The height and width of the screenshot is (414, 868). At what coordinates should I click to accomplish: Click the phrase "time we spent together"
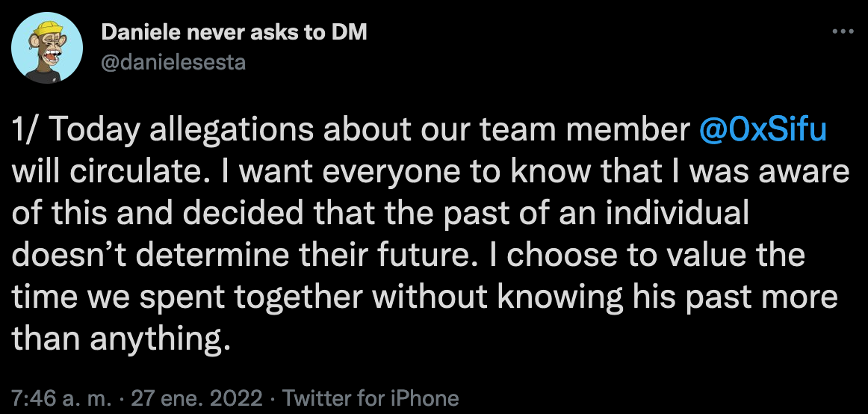[x=186, y=299]
